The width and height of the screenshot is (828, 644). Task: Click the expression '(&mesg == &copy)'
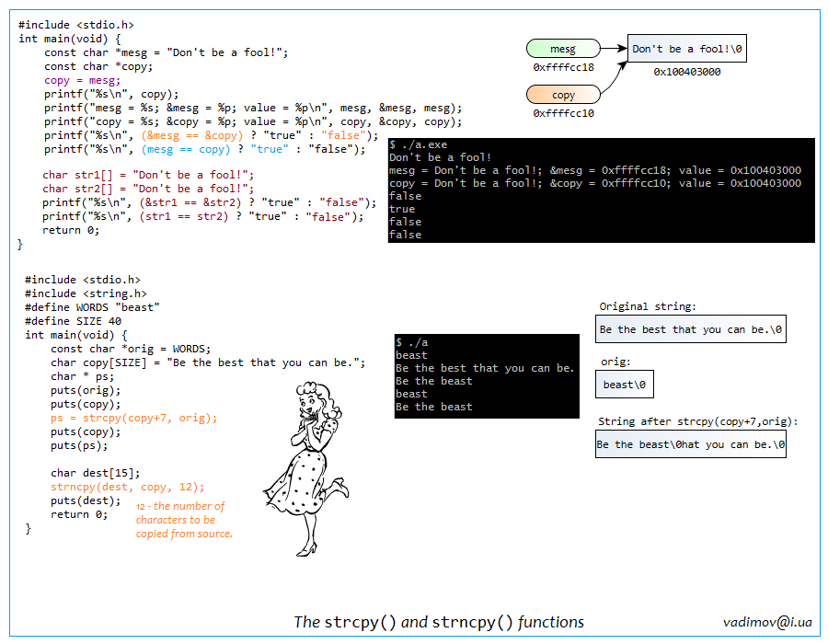point(192,135)
